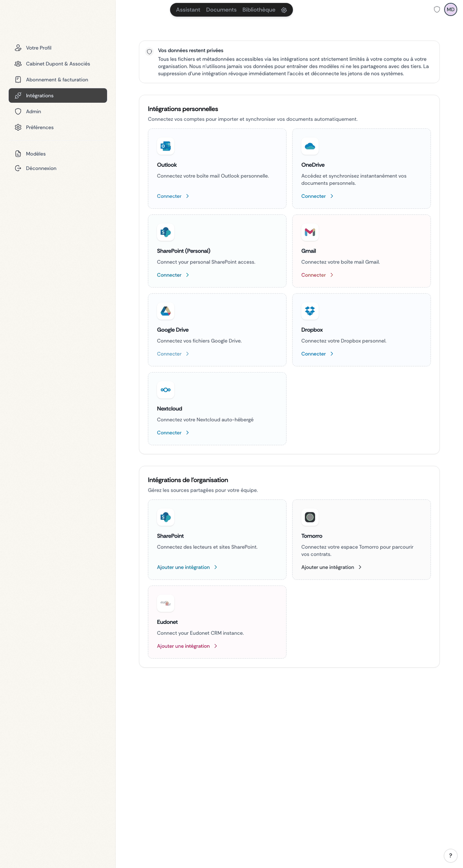Screen dimensions: 463x868
Task: Open the help question mark button
Action: [x=450, y=855]
